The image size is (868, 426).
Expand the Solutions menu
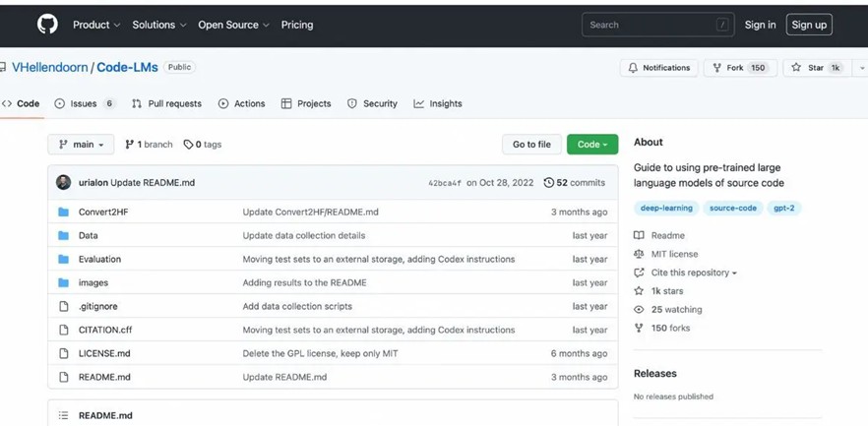(x=158, y=25)
